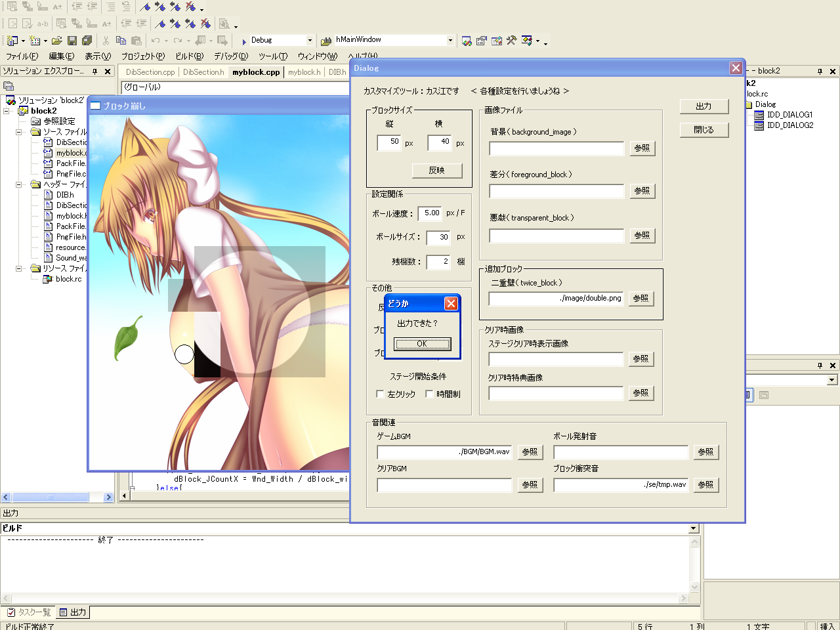This screenshot has height=630, width=840.
Task: Click the Save All icon
Action: (x=87, y=41)
